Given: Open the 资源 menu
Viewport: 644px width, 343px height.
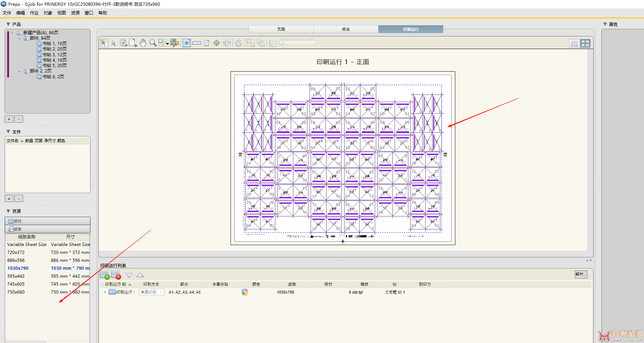Looking at the screenshot, I should [75, 13].
